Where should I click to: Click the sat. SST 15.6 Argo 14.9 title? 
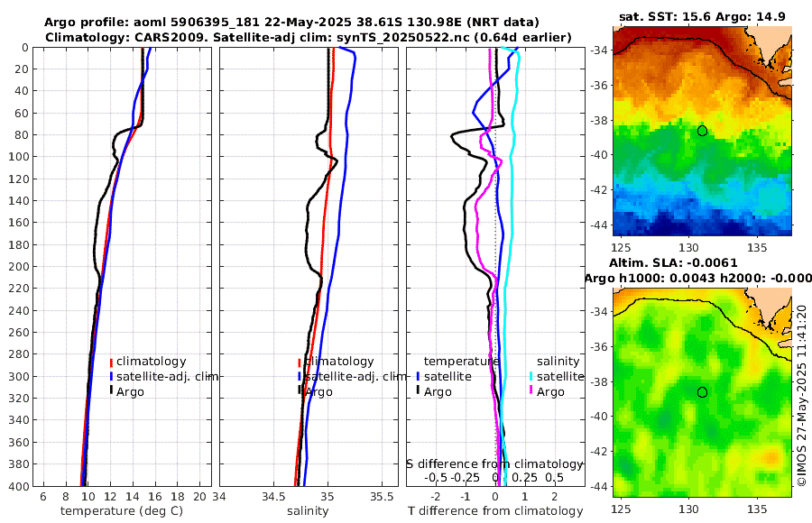[x=702, y=16]
